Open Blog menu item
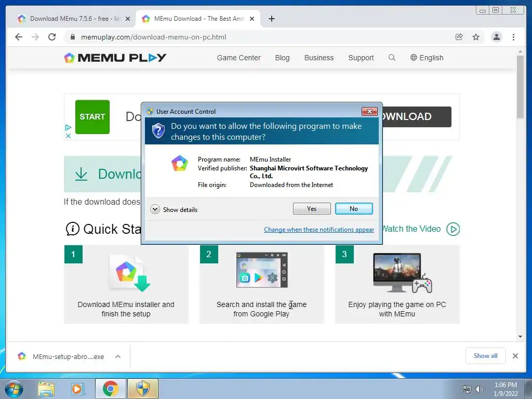Screen dimensions: 532x399 point(282,58)
